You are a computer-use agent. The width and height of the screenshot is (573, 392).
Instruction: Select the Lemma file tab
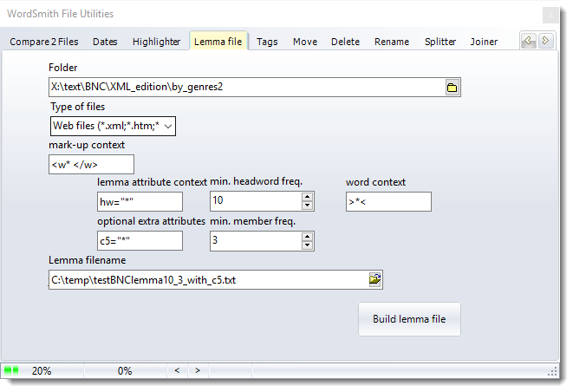[x=218, y=42]
